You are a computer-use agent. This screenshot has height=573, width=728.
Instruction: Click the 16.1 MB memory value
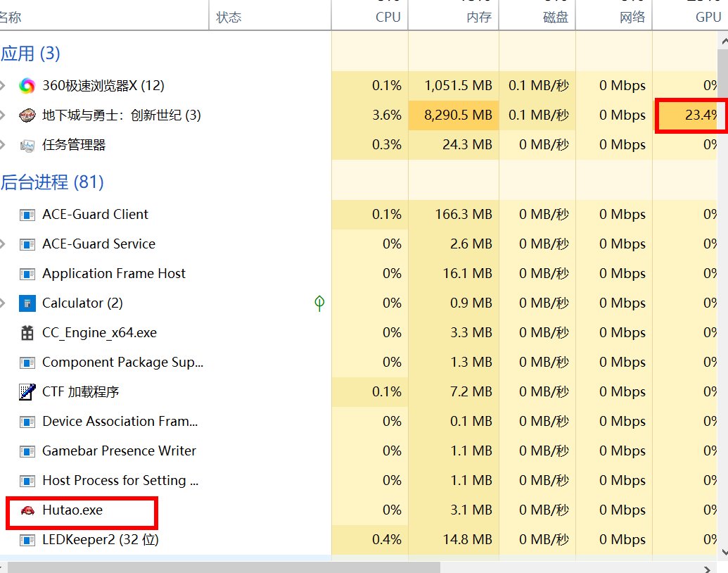[x=467, y=273]
